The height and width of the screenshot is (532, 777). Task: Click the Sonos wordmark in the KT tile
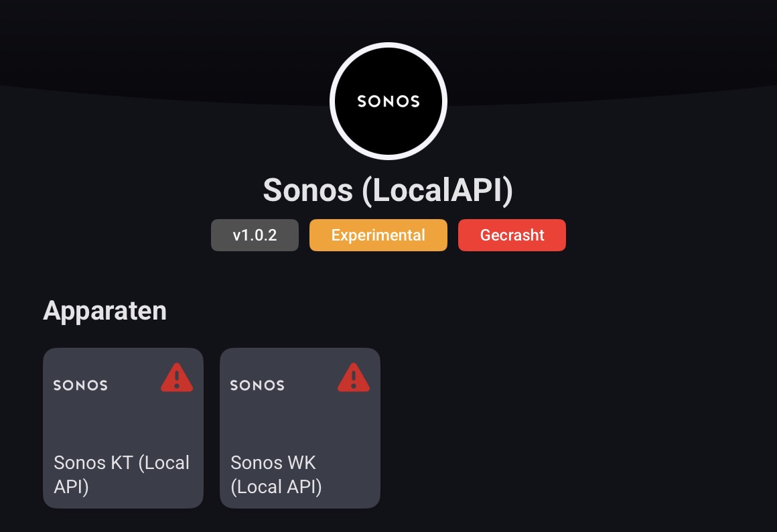click(x=80, y=385)
